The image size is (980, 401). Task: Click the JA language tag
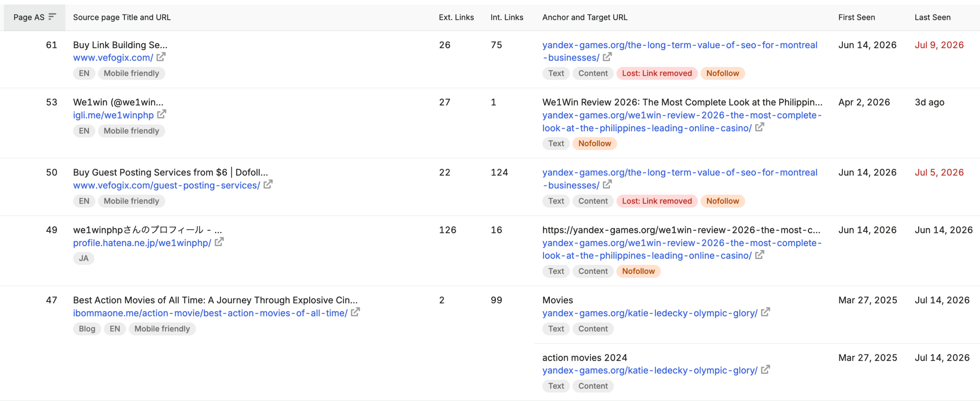83,258
